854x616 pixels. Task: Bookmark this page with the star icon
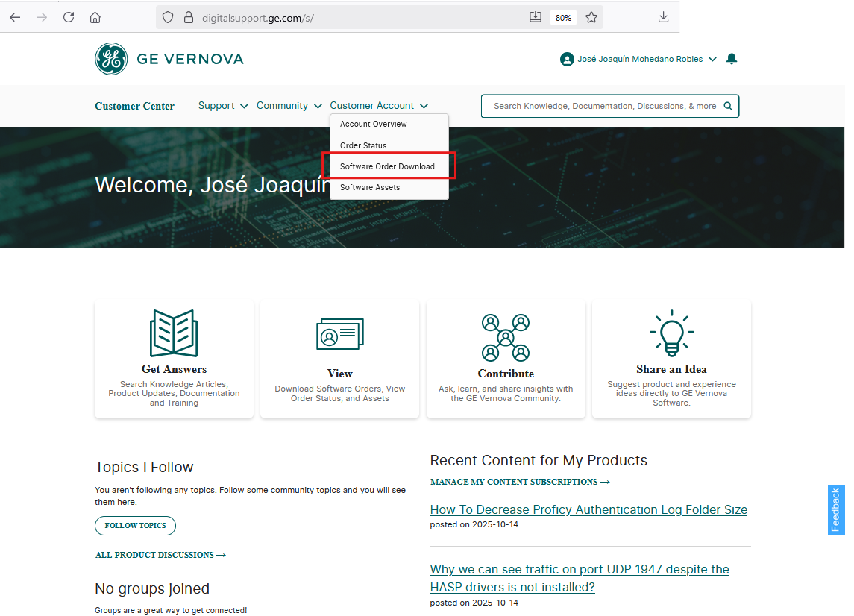(591, 17)
